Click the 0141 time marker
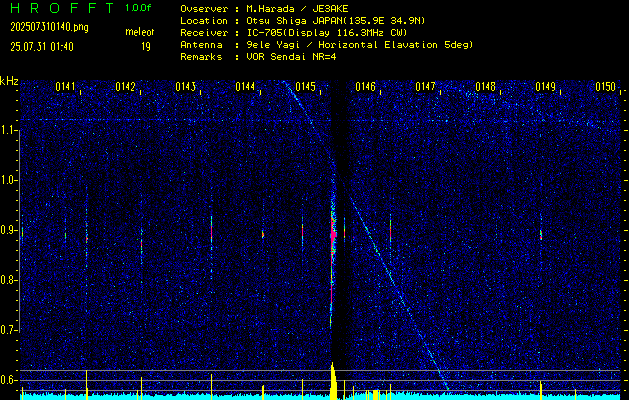Viewport: 629px width, 400px height. coord(66,87)
